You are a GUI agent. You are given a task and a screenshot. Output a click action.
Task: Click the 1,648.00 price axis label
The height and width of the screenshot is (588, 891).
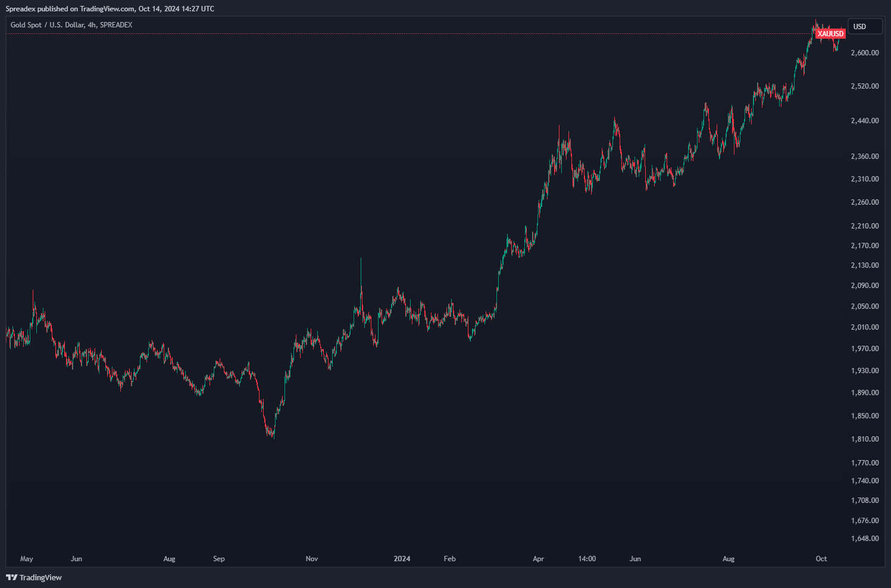[865, 539]
